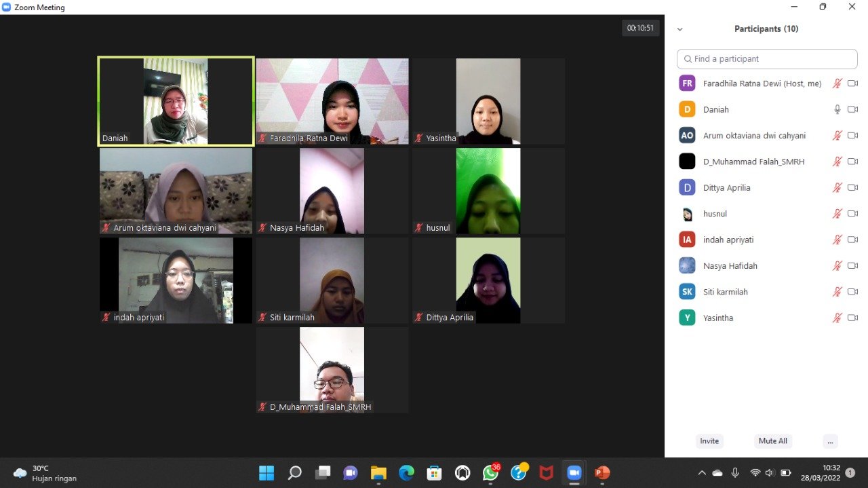
Task: Select Nasya Hafidah's video tile
Action: tap(332, 191)
